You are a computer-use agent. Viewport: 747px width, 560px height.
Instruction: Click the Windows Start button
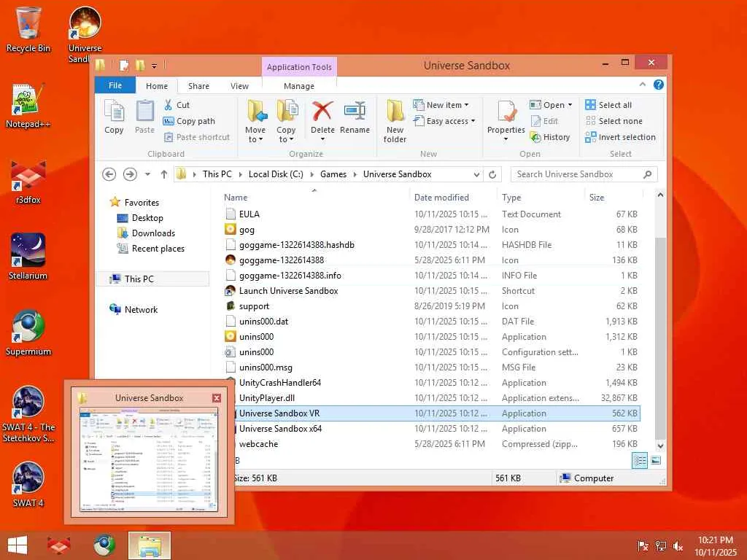coord(18,545)
